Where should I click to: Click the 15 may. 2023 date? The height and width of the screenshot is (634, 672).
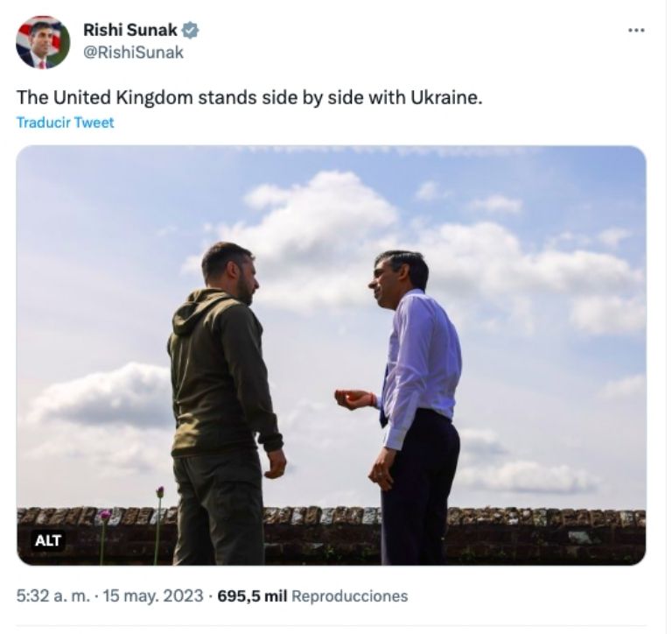coord(152,595)
